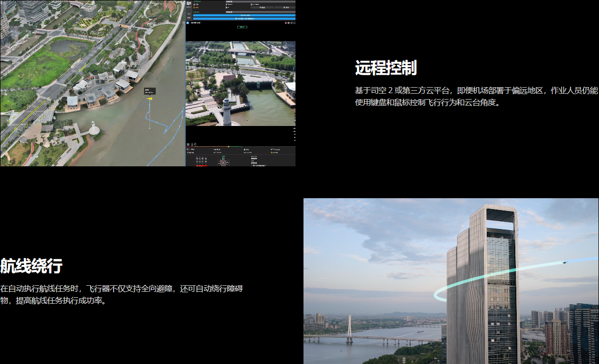Click the yellow dot on the flight progress bar
The width and height of the screenshot is (599, 364).
click(x=228, y=146)
